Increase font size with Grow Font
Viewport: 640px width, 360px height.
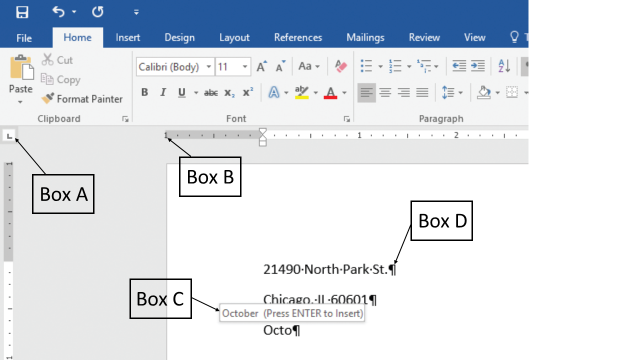262,66
